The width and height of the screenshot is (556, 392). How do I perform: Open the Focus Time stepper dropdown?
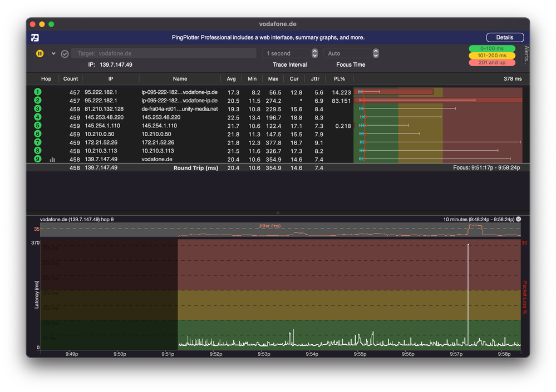376,53
